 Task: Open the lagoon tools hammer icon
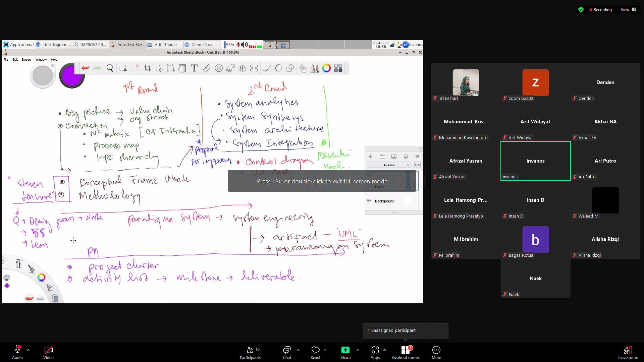click(x=18, y=264)
